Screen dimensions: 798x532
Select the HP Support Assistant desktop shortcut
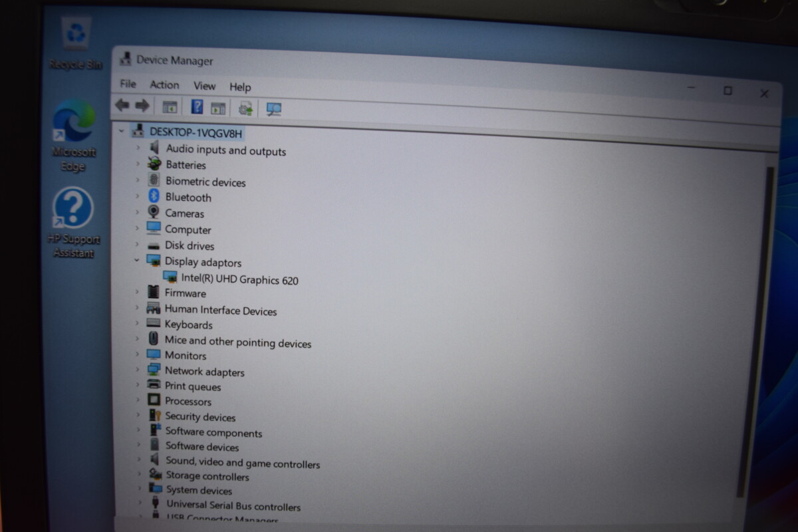coord(73,223)
